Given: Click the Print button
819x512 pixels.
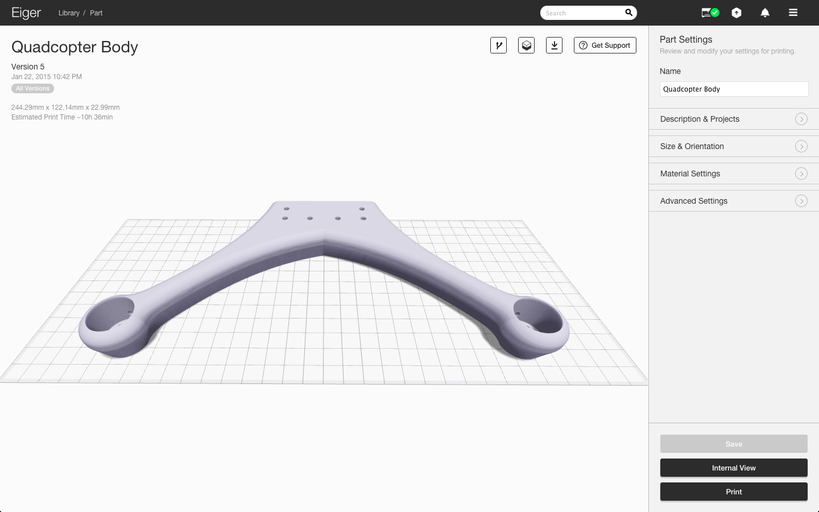Looking at the screenshot, I should coord(733,492).
